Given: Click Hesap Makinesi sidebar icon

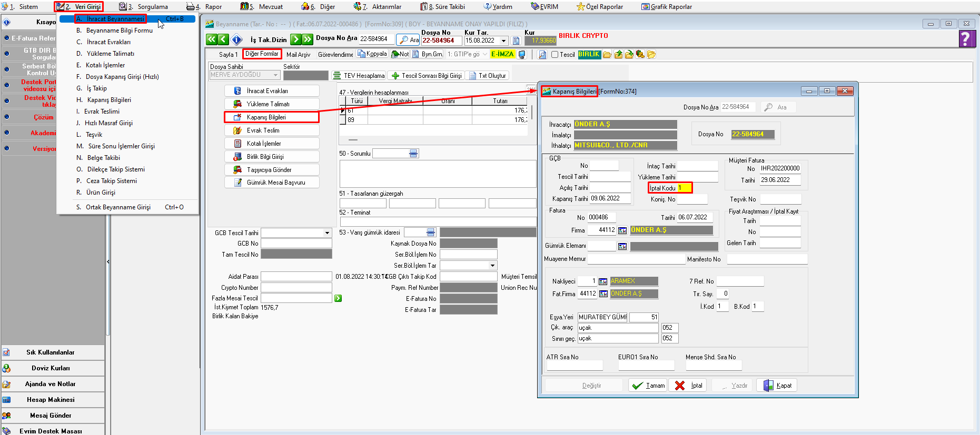Looking at the screenshot, I should pos(6,400).
